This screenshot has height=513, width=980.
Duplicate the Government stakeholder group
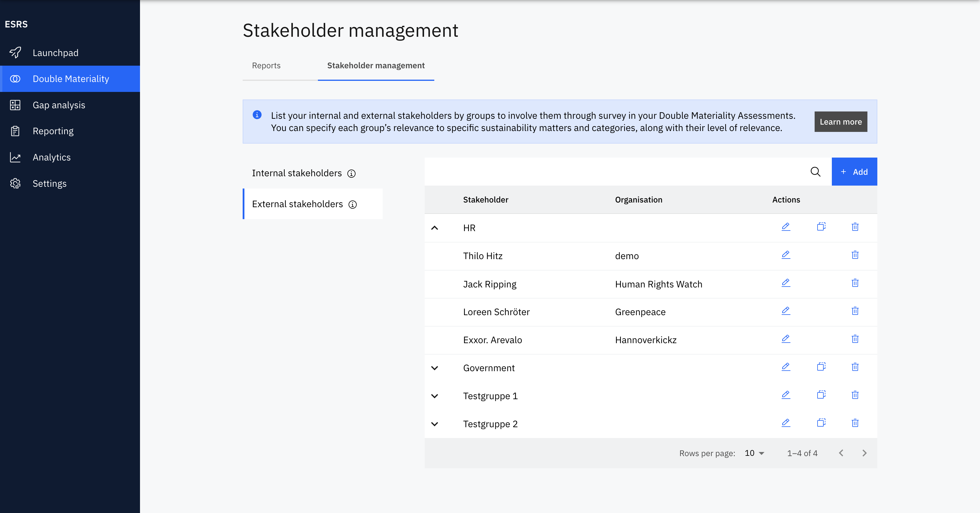[821, 367]
